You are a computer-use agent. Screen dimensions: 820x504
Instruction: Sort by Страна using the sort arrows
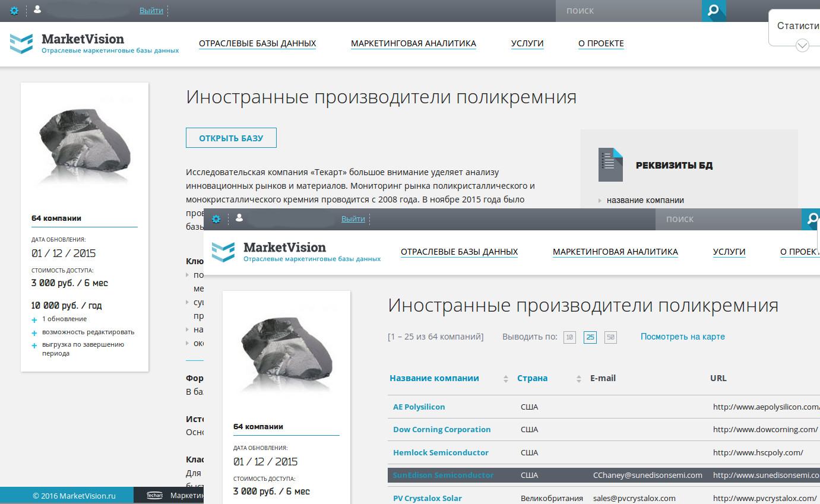point(579,379)
